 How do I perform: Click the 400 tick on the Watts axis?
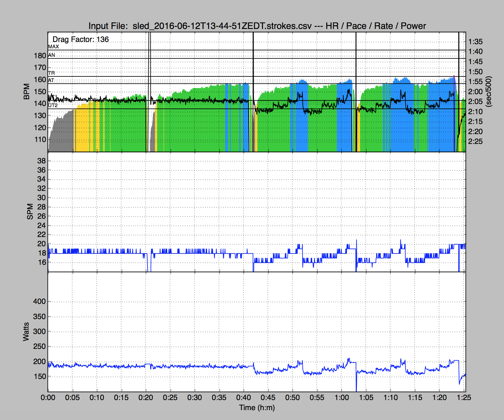pyautogui.click(x=39, y=301)
